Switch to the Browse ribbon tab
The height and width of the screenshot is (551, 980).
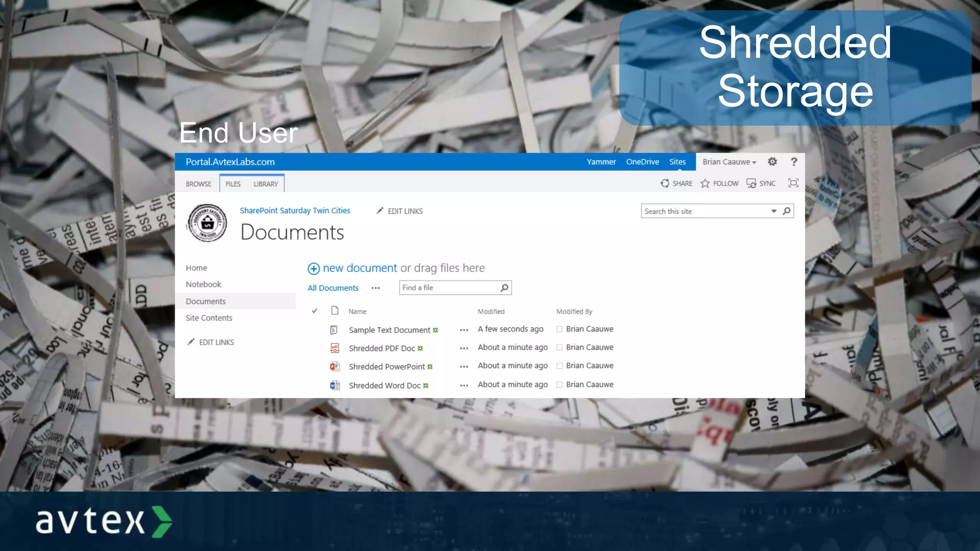[x=199, y=184]
